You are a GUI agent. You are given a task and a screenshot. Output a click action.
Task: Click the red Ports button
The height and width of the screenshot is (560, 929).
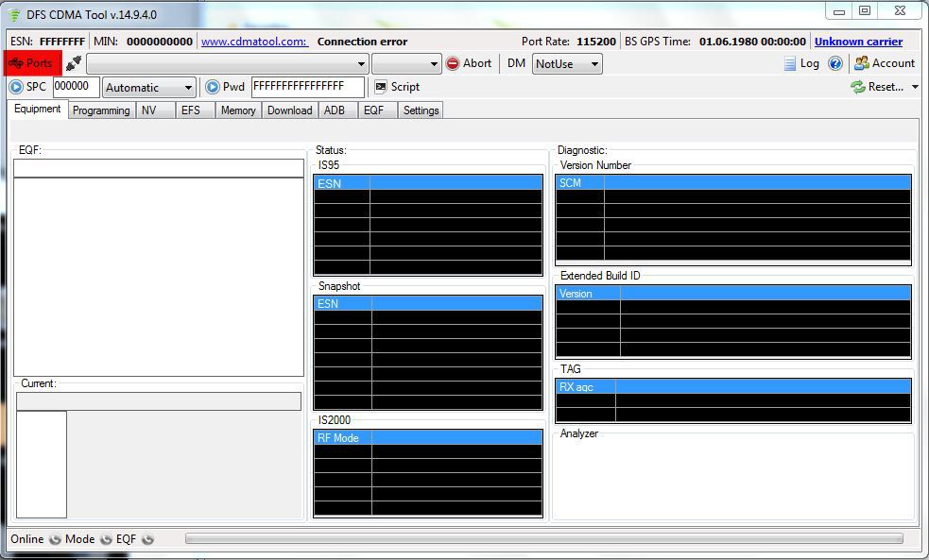(32, 62)
